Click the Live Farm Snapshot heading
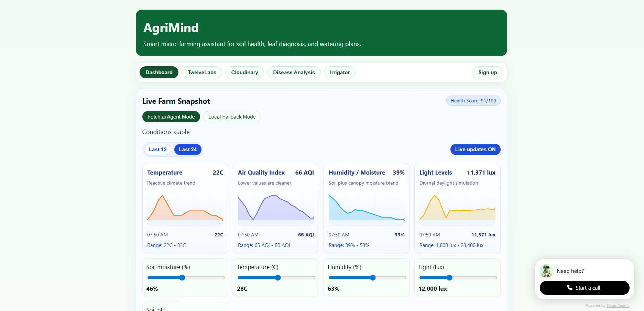The height and width of the screenshot is (311, 644). tap(176, 101)
